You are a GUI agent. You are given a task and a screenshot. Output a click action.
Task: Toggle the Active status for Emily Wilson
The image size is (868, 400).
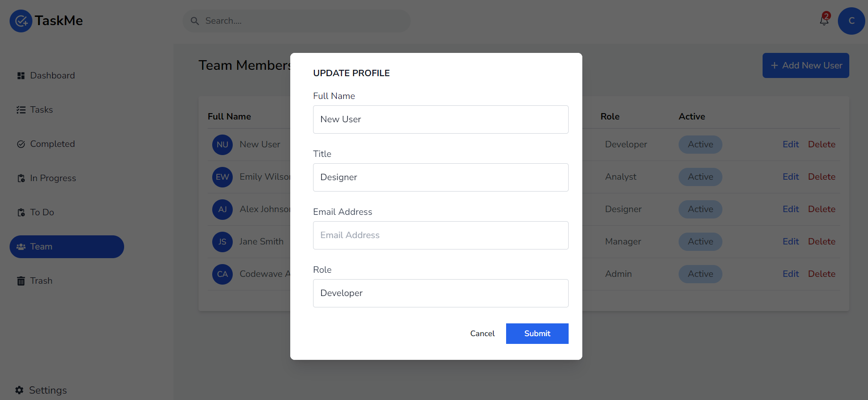(x=700, y=177)
